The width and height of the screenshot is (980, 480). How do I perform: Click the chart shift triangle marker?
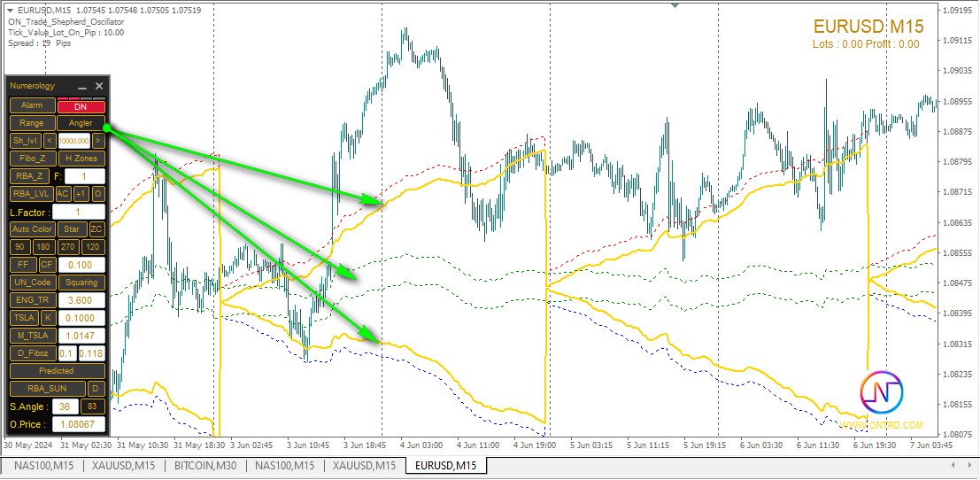(x=675, y=4)
